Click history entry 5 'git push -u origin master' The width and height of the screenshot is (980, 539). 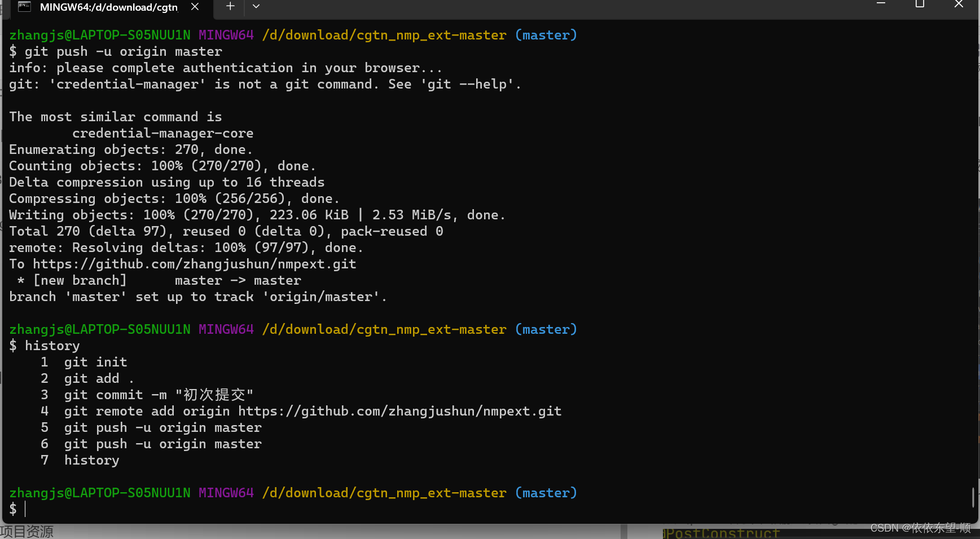[151, 427]
